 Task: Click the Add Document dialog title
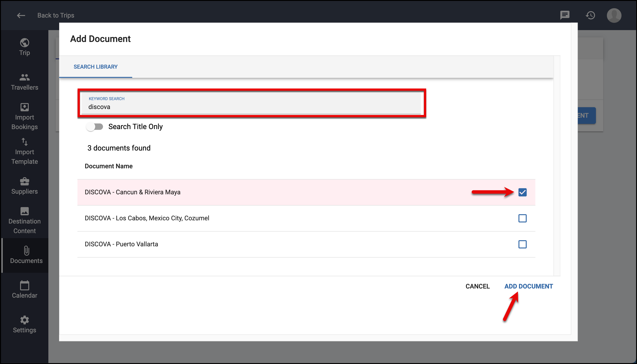click(100, 39)
